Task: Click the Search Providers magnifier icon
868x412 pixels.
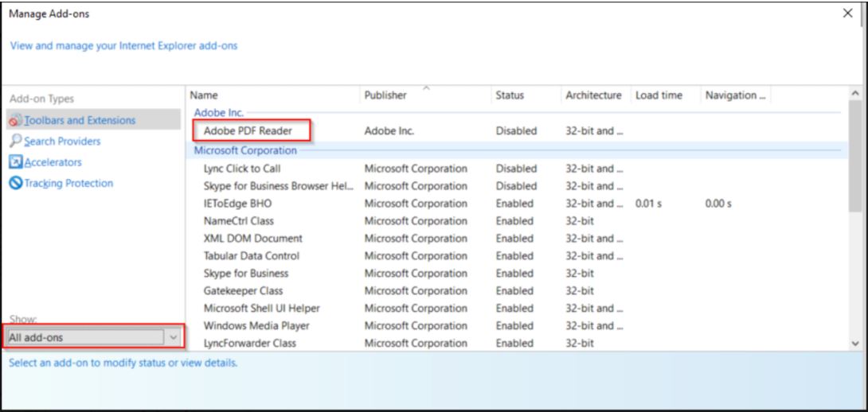Action: pos(14,142)
